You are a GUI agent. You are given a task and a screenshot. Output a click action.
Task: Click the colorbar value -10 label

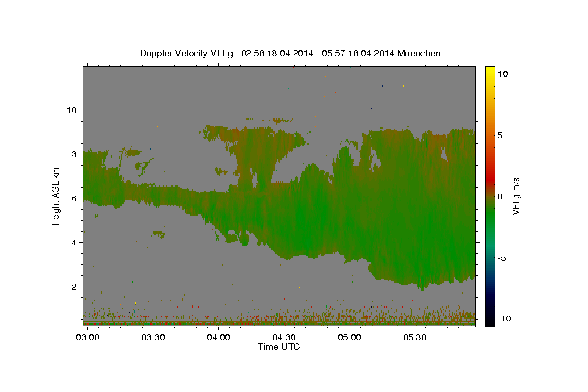coord(504,319)
